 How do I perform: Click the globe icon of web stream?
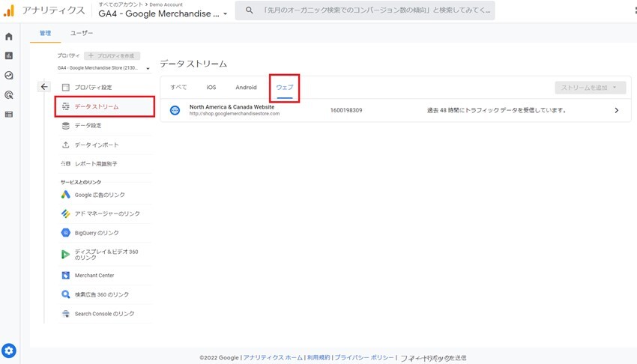[175, 110]
